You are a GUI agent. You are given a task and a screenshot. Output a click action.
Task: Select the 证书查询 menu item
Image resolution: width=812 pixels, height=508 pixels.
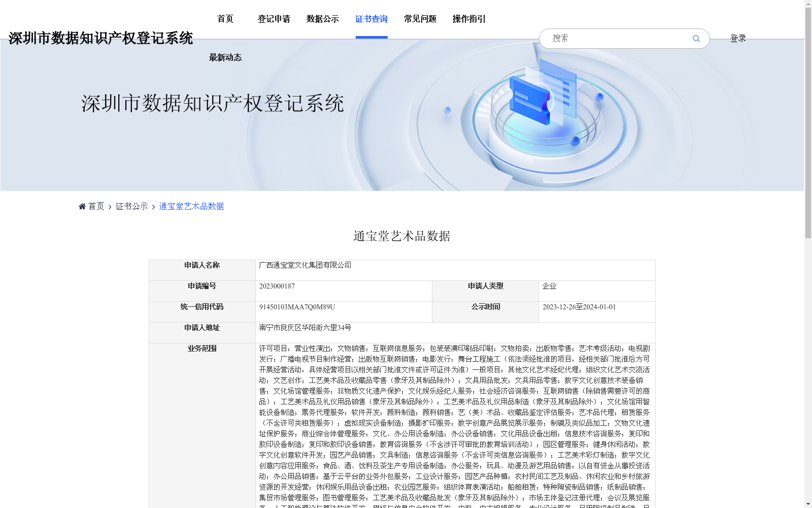tap(371, 19)
